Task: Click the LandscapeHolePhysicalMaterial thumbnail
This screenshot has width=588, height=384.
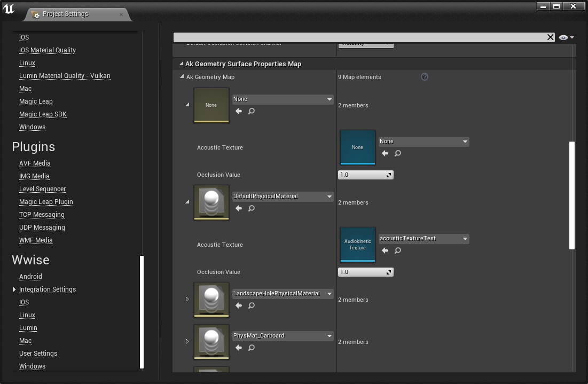Action: [211, 299]
